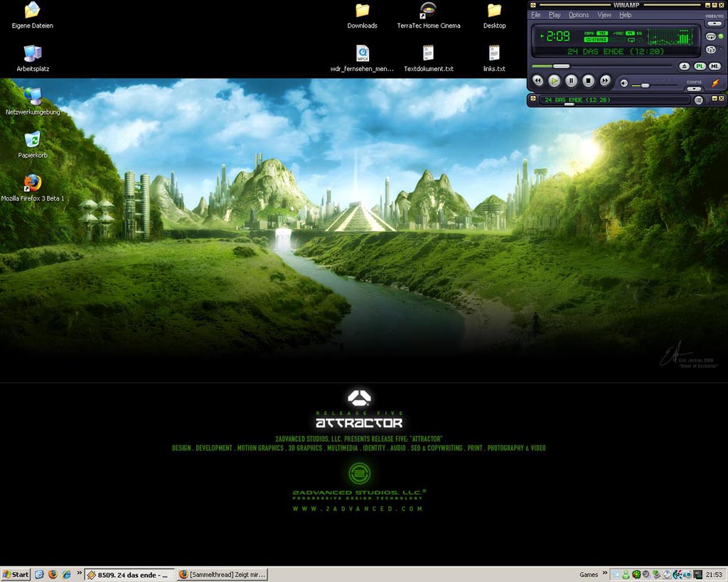This screenshot has height=582, width=728.
Task: Click Winamp main window system menu icon
Action: tap(533, 5)
